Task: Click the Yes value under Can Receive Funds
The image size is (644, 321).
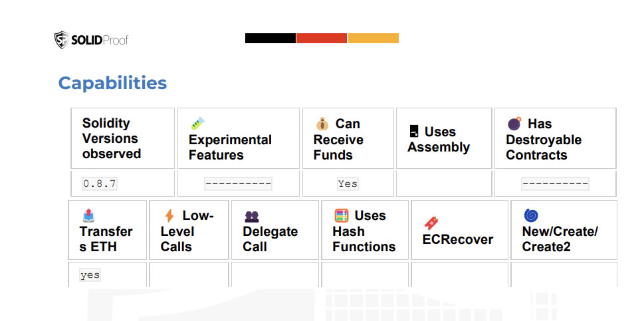Action: click(x=348, y=183)
